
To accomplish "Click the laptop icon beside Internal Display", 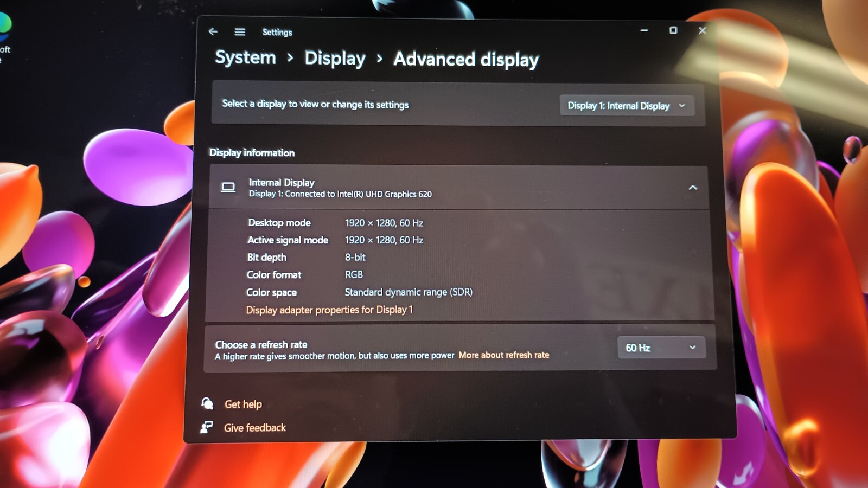I will click(x=228, y=187).
